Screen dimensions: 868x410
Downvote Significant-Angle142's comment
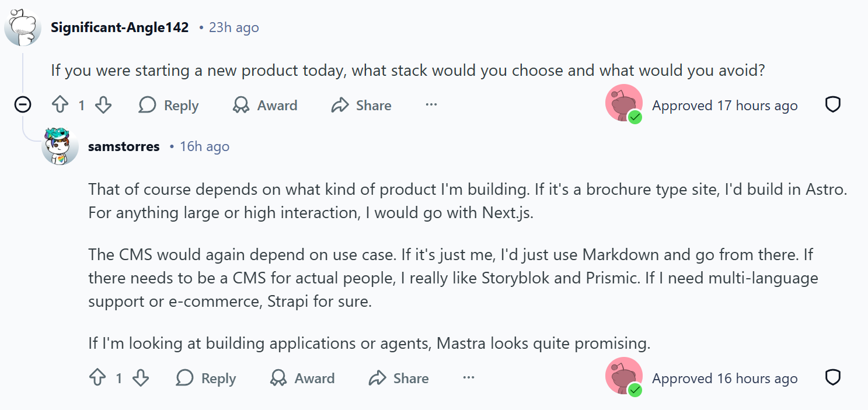103,106
